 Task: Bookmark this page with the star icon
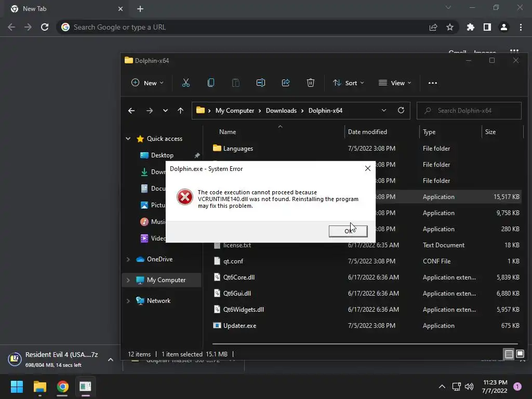tap(449, 27)
